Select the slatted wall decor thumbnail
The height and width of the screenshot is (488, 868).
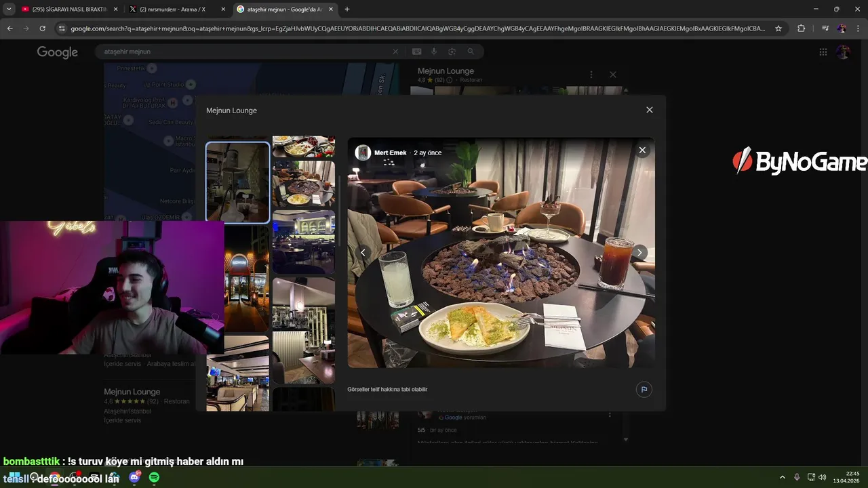[x=303, y=330]
